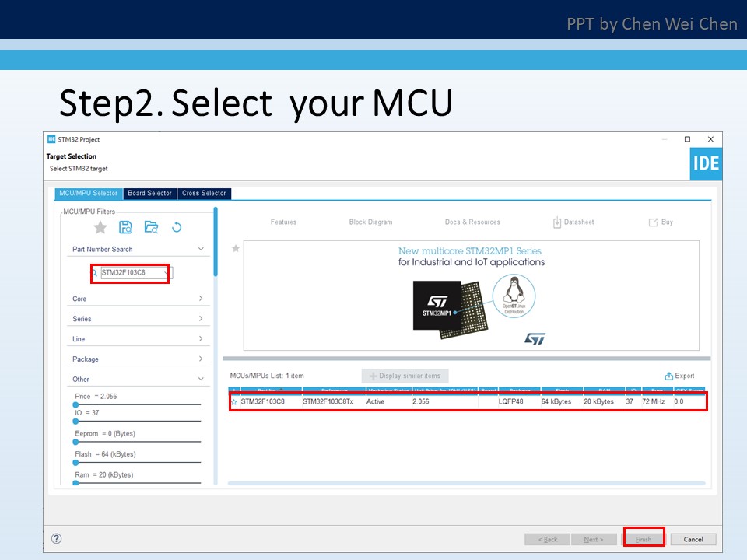Click the STM32MP1 chip image in banner
747x560 pixels.
click(451, 310)
